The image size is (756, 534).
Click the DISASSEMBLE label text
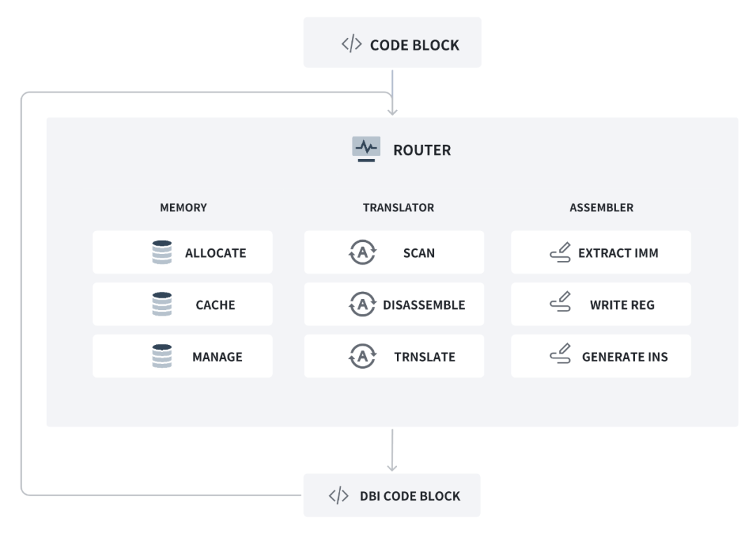(x=423, y=305)
